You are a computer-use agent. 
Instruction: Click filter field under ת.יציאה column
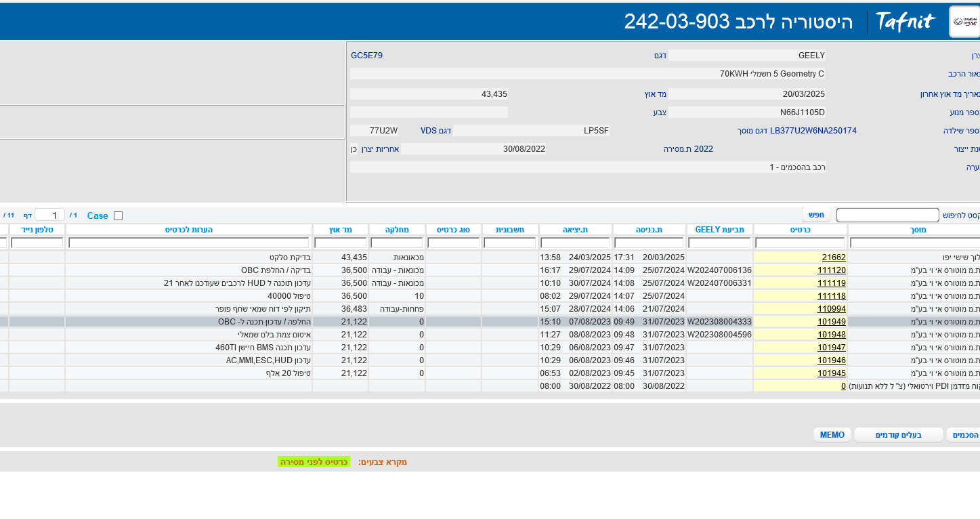pos(576,243)
